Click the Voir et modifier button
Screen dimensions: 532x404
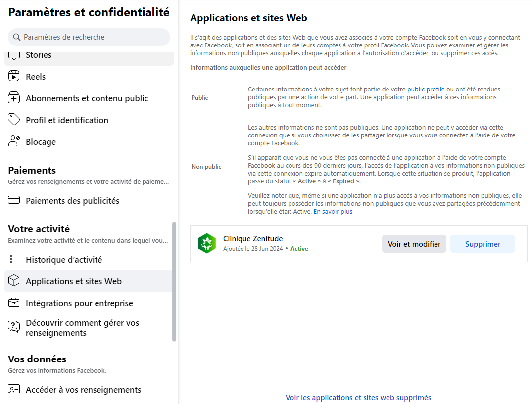(414, 244)
